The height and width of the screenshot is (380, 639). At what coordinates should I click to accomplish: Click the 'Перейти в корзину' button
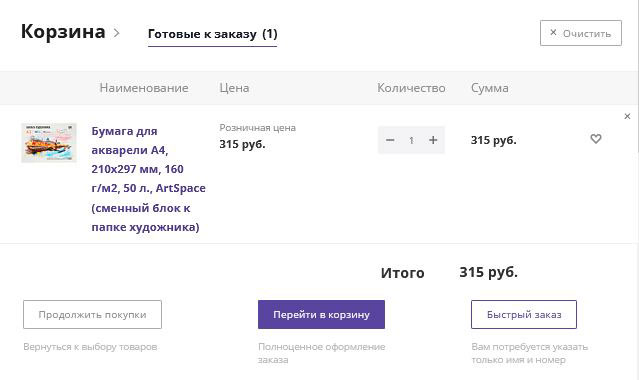pos(321,314)
